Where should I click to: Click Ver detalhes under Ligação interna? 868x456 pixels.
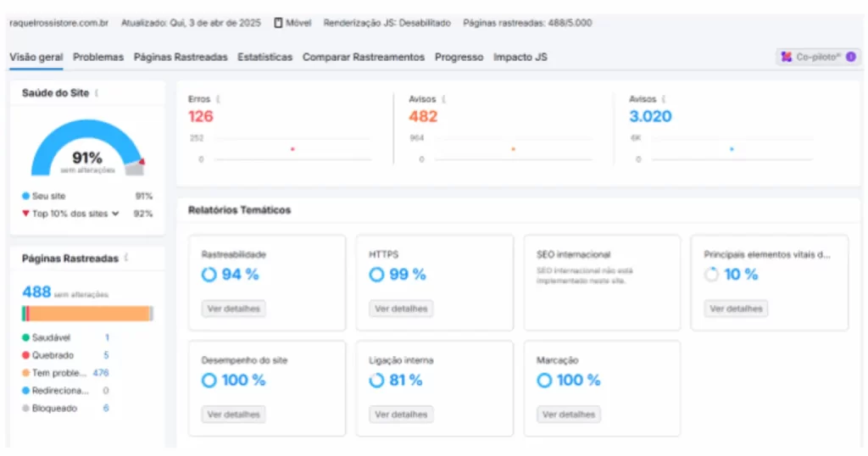(x=401, y=414)
